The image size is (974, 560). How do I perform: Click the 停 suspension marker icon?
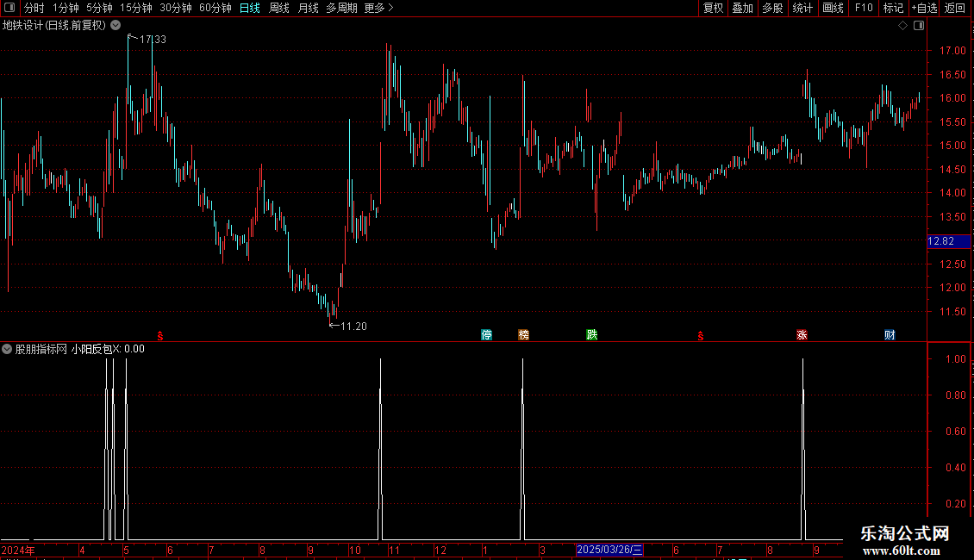pyautogui.click(x=486, y=334)
